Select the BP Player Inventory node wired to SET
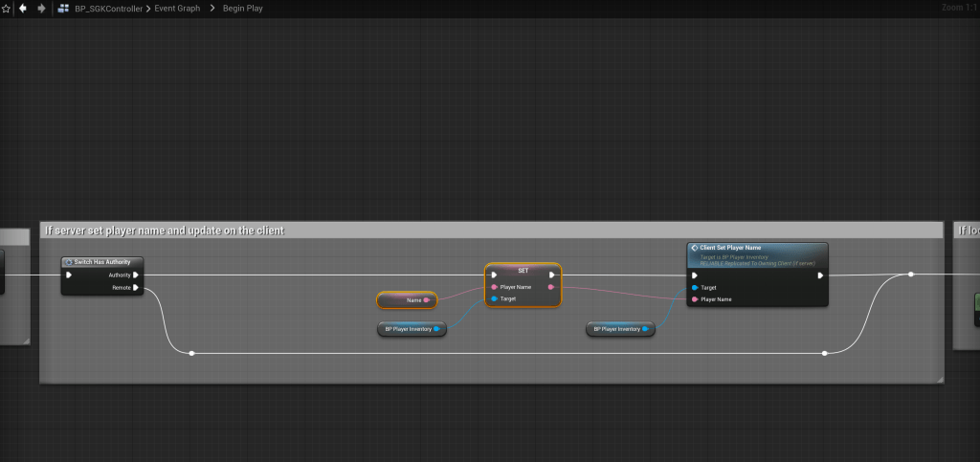This screenshot has height=462, width=980. point(412,329)
